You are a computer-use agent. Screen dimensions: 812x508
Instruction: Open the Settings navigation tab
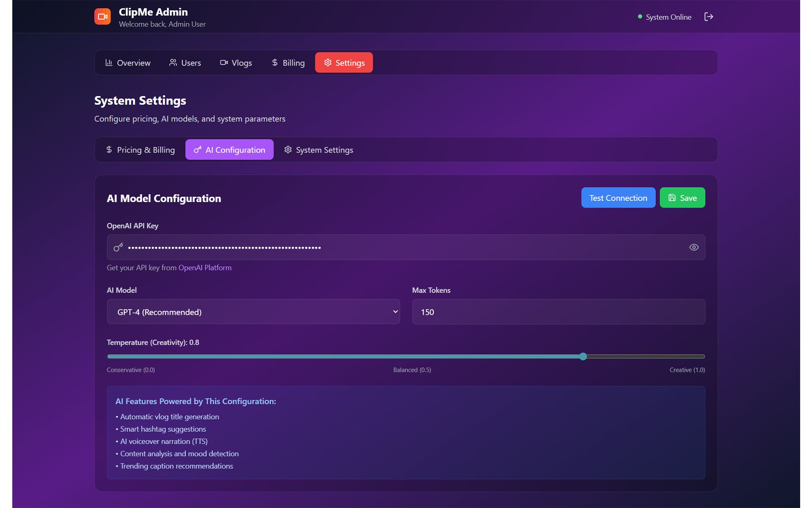point(344,63)
